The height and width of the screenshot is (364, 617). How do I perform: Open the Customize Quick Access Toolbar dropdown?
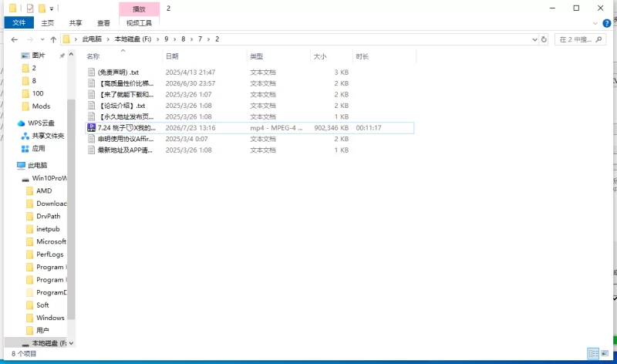coord(52,8)
